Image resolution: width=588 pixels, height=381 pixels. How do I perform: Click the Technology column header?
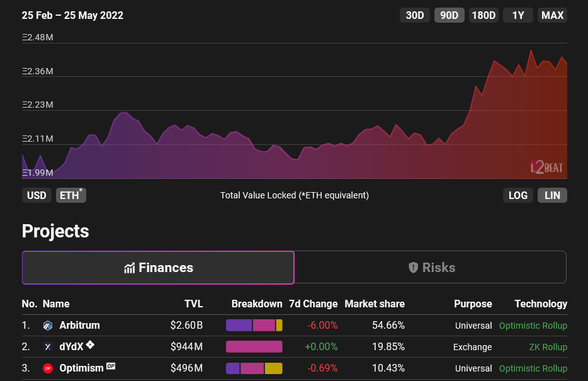pyautogui.click(x=541, y=304)
